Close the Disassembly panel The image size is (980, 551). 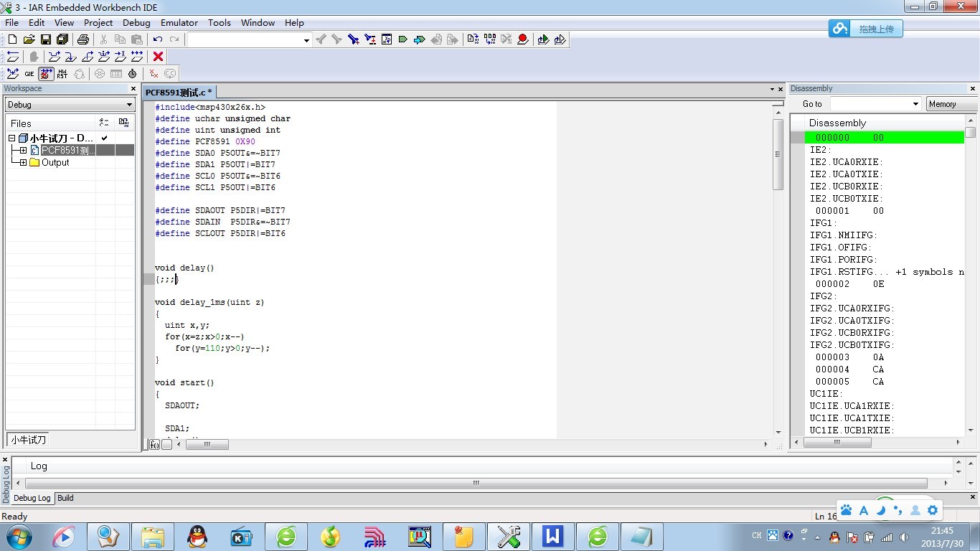(974, 88)
